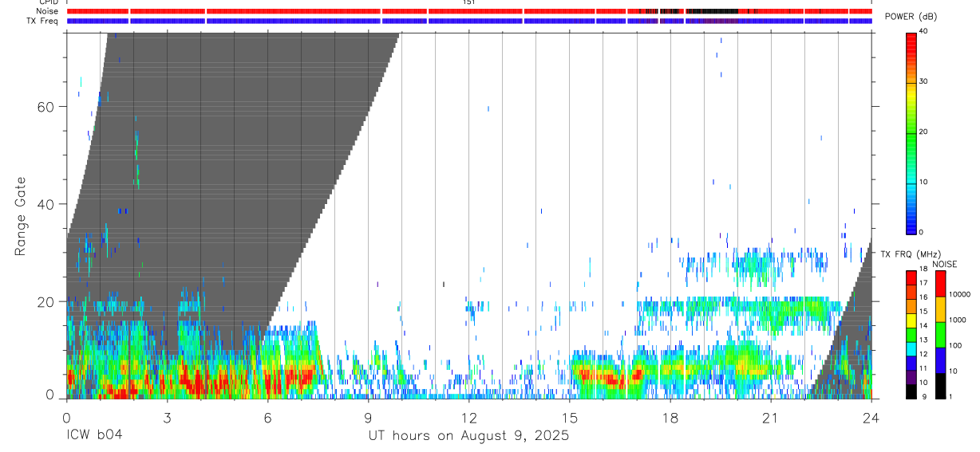Click the black swatch of NOISE legend
The width and height of the screenshot is (980, 452).
pos(941,385)
